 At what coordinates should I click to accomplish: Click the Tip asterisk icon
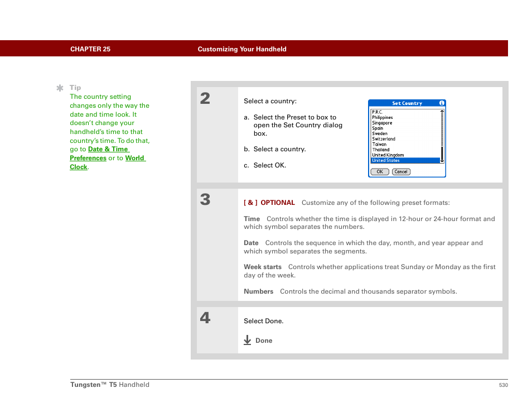pos(60,88)
